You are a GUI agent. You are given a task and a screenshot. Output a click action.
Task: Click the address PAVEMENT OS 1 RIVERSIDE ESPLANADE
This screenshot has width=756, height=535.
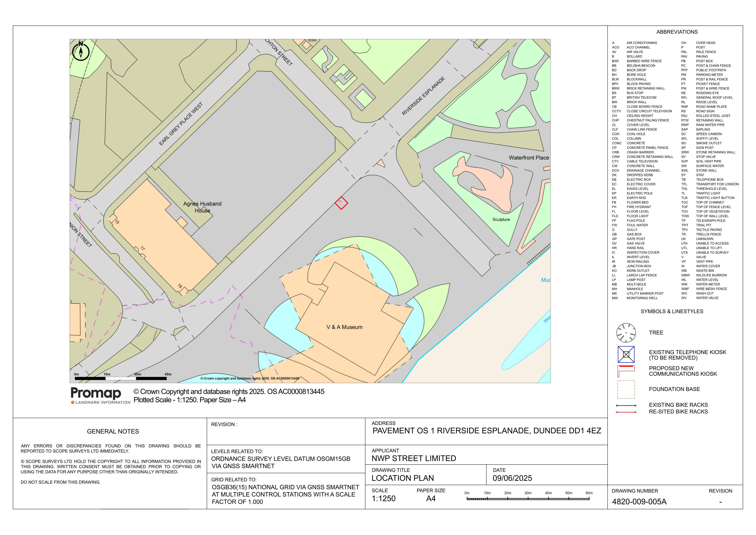[487, 431]
